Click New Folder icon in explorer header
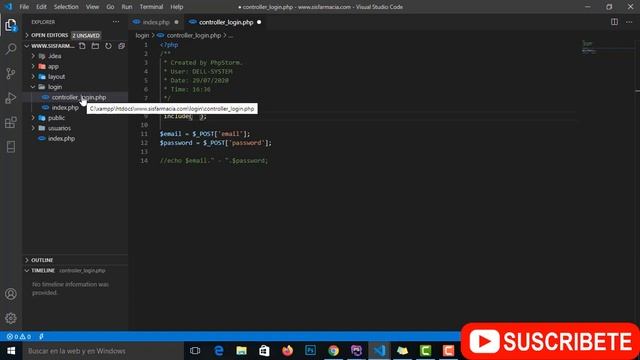 [x=95, y=46]
